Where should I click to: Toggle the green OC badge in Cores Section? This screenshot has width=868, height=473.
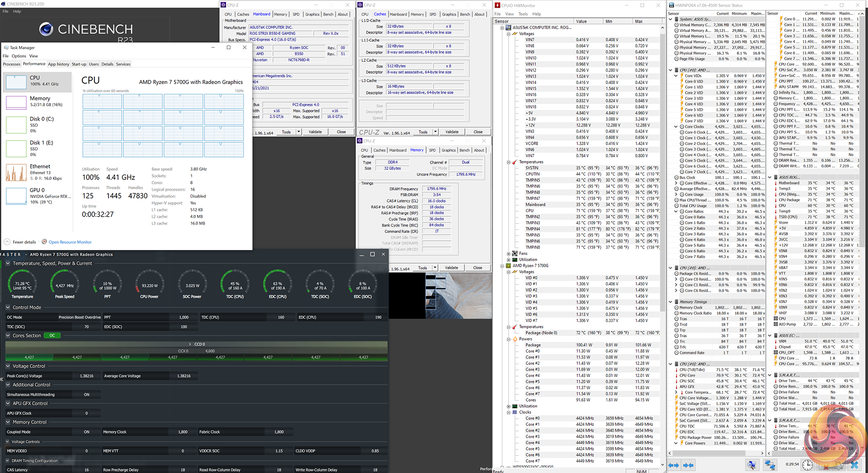click(x=52, y=336)
